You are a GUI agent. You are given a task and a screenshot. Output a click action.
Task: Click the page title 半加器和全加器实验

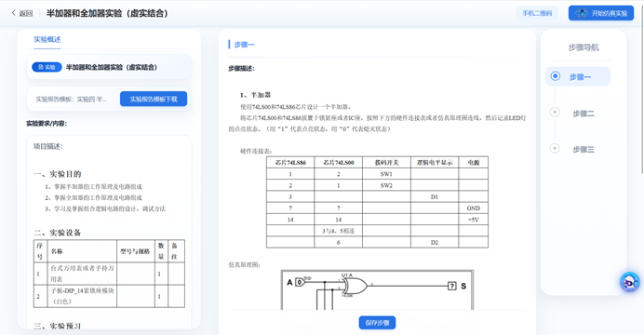(107, 13)
